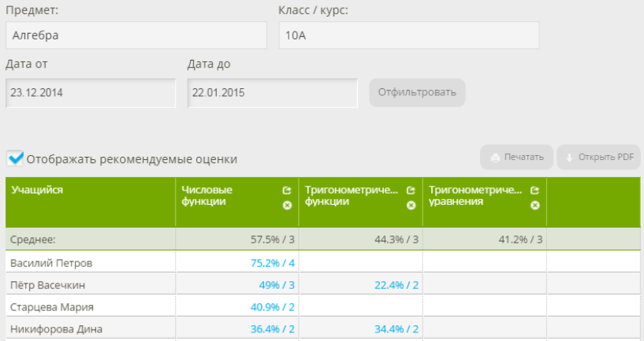The image size is (644, 341).
Task: Click Старцева Мария's 40.9% / 2 score
Action: (272, 306)
